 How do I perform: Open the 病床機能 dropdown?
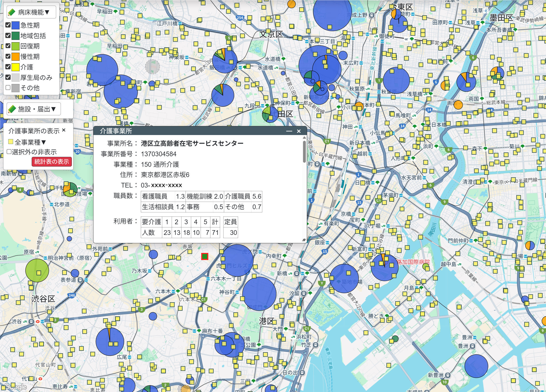pos(31,12)
